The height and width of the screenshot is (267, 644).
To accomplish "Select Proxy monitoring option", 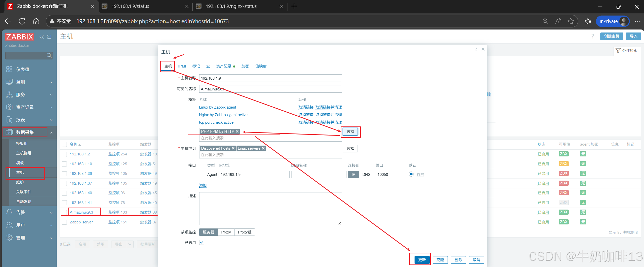I will pyautogui.click(x=226, y=232).
